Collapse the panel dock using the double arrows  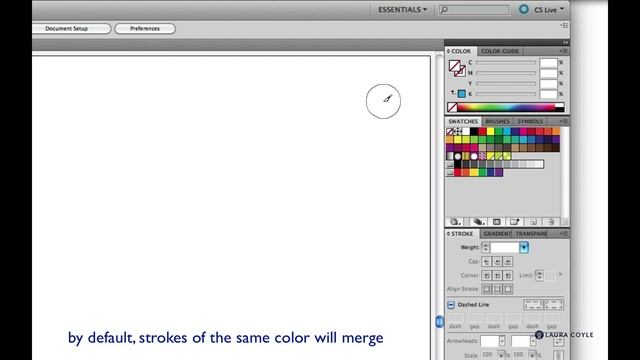pyautogui.click(x=565, y=42)
